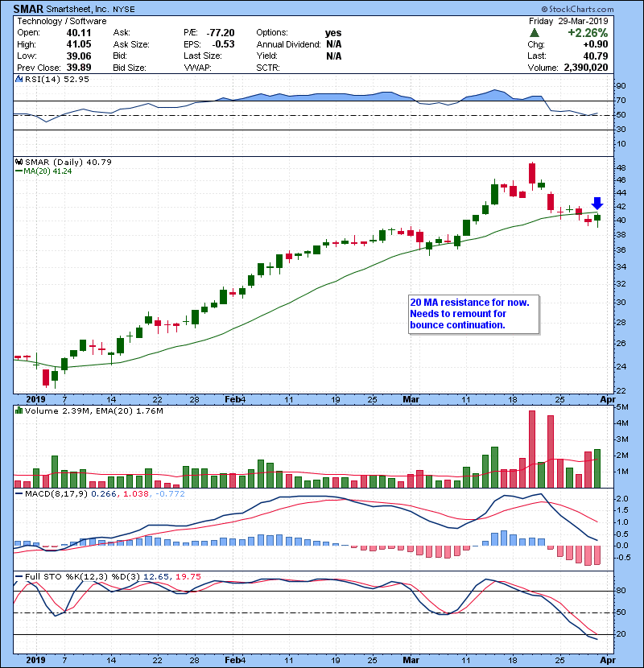Select the Prev Close value 39.89
Viewport: 644px width, 668px height.
pos(79,68)
